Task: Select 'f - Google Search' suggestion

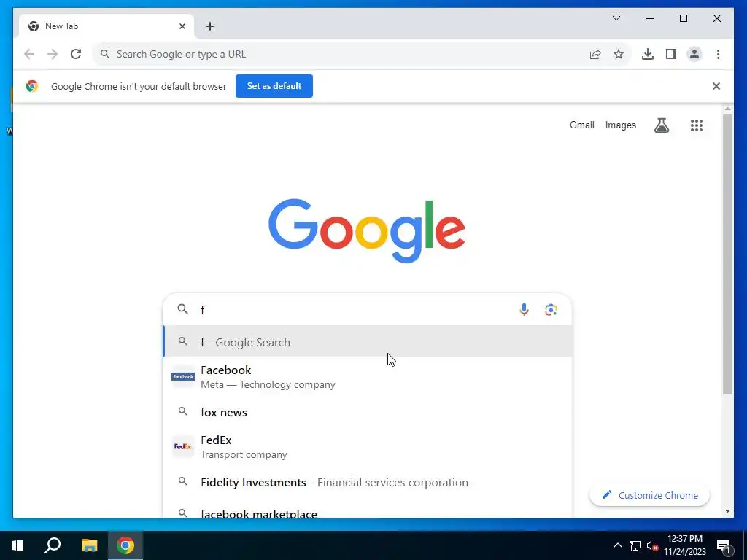Action: click(x=368, y=342)
